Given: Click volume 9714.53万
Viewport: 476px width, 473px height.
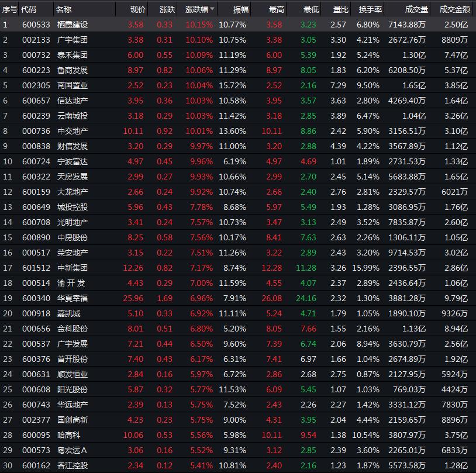Looking at the screenshot, I should [407, 253].
